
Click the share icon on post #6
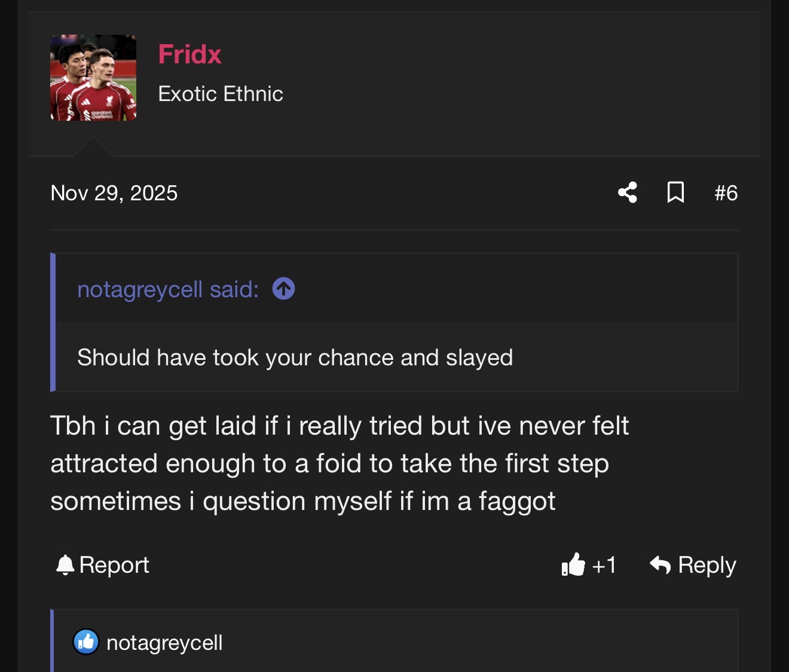(628, 193)
